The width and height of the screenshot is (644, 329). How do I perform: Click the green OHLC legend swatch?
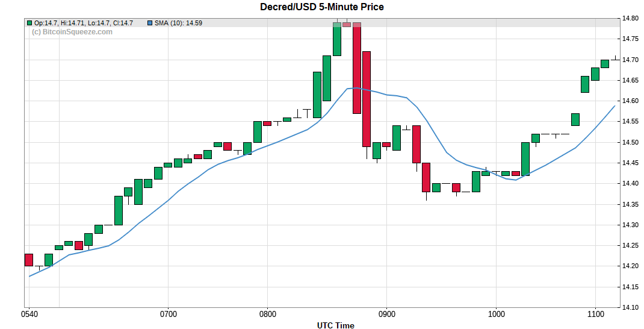click(x=29, y=23)
